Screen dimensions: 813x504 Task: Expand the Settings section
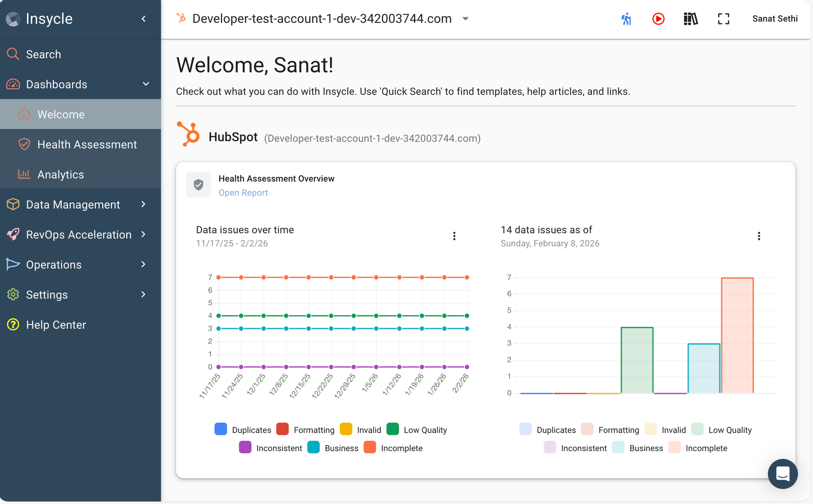pos(47,294)
